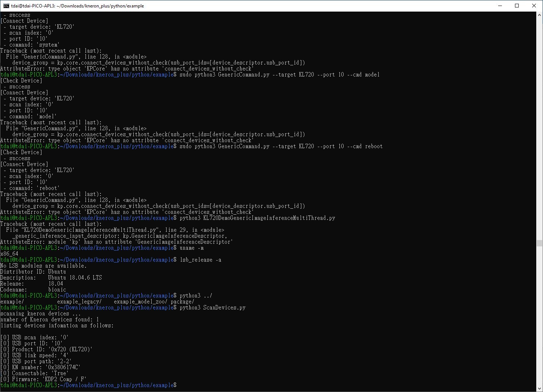Screen dimensions: 543x392
Task: Click the command ending with '--cmd model'
Action: click(279, 75)
